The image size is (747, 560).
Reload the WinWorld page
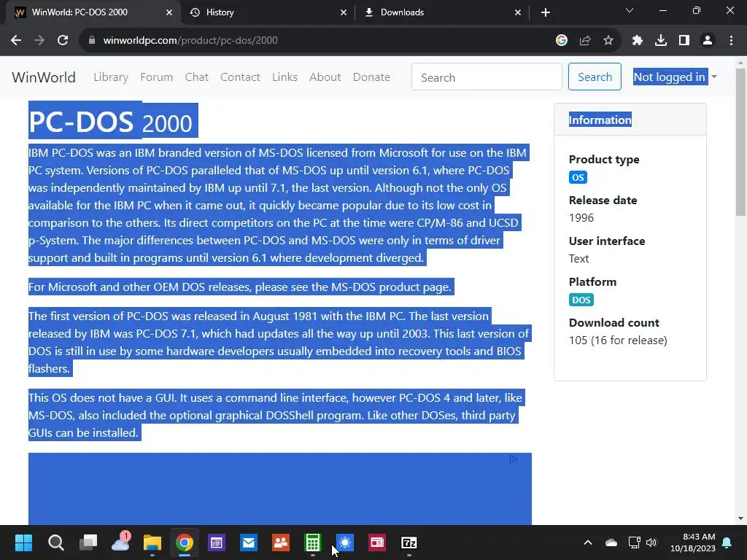[63, 41]
